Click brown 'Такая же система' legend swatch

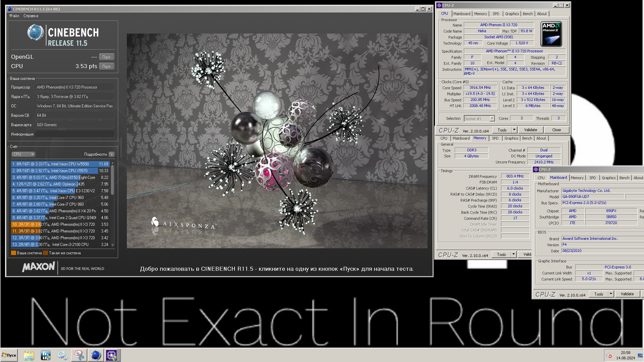click(45, 253)
